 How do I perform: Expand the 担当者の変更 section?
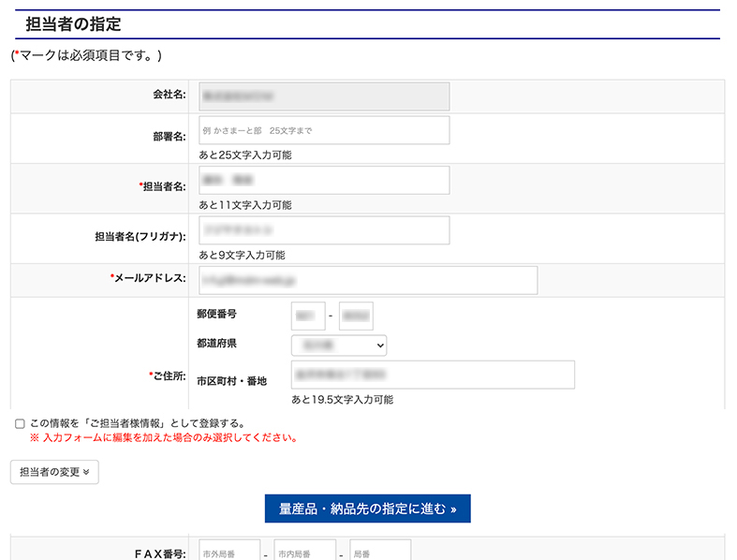(54, 472)
